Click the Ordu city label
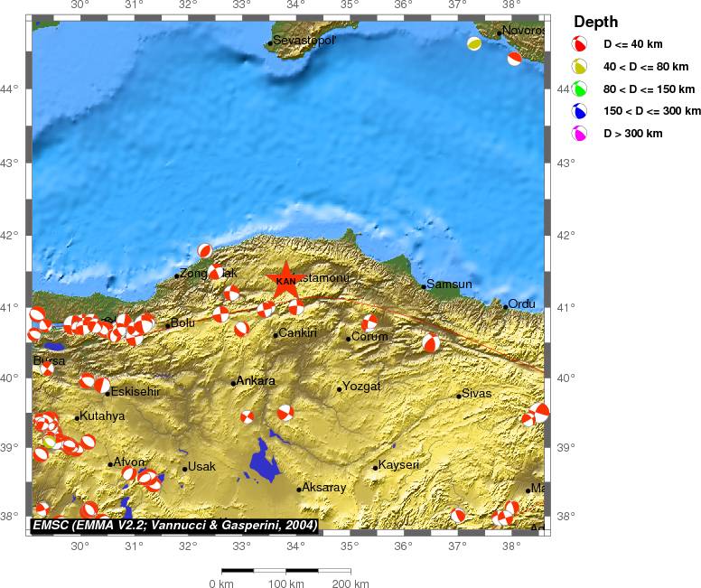The width and height of the screenshot is (701, 588). tap(522, 304)
